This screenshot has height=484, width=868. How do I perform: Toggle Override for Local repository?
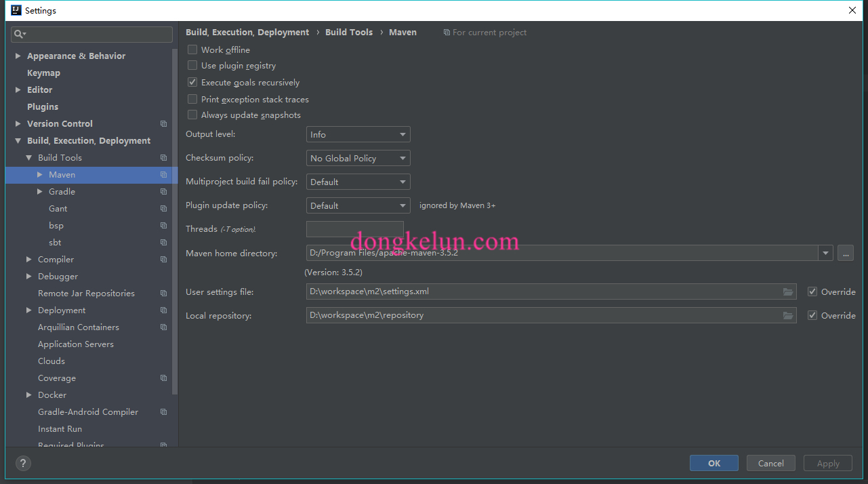pyautogui.click(x=812, y=316)
